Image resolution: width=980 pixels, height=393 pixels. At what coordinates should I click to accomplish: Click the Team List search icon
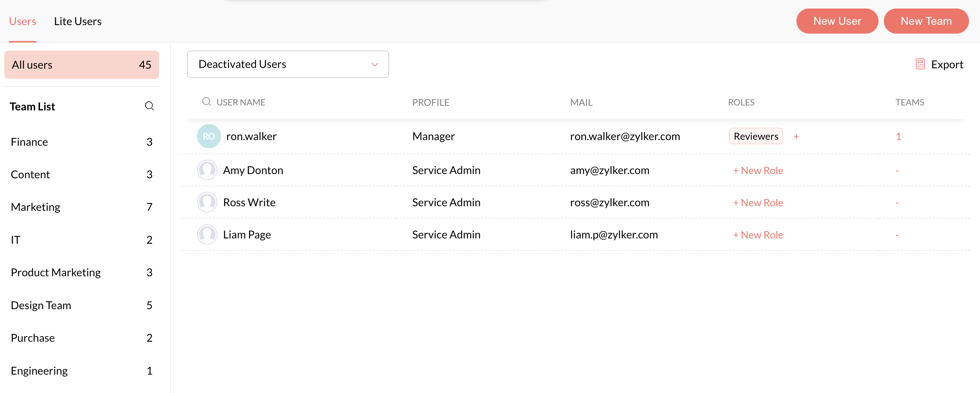[149, 106]
